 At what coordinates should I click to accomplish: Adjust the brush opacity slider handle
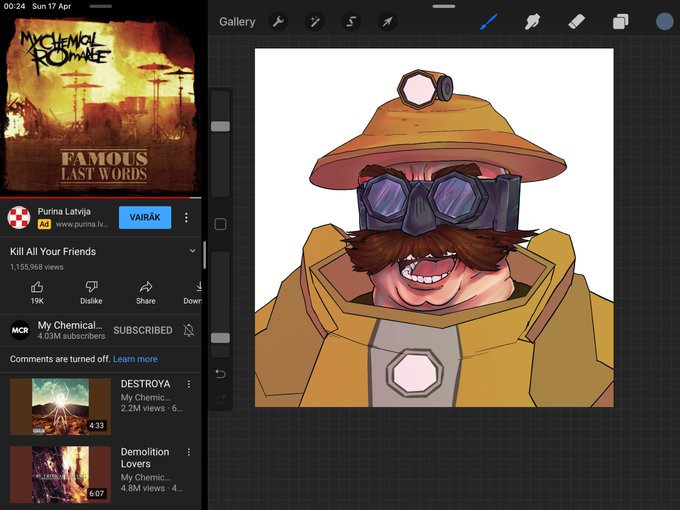tap(220, 338)
